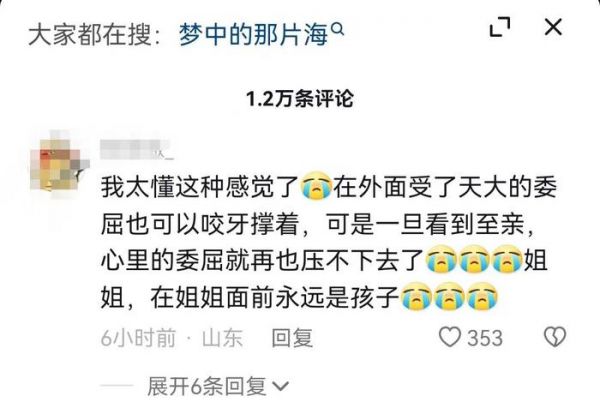Dislike the comment with broken heart icon

555,337
